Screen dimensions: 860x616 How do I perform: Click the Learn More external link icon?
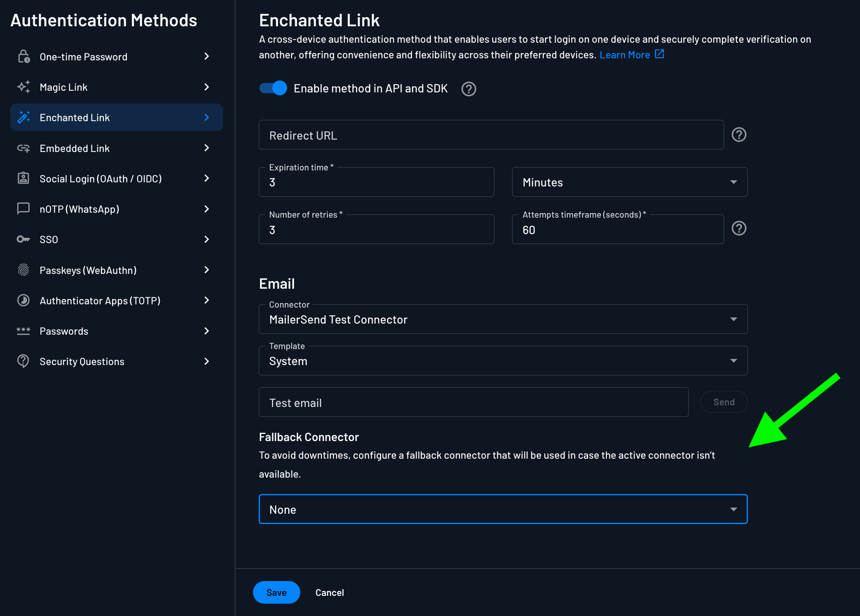point(660,54)
